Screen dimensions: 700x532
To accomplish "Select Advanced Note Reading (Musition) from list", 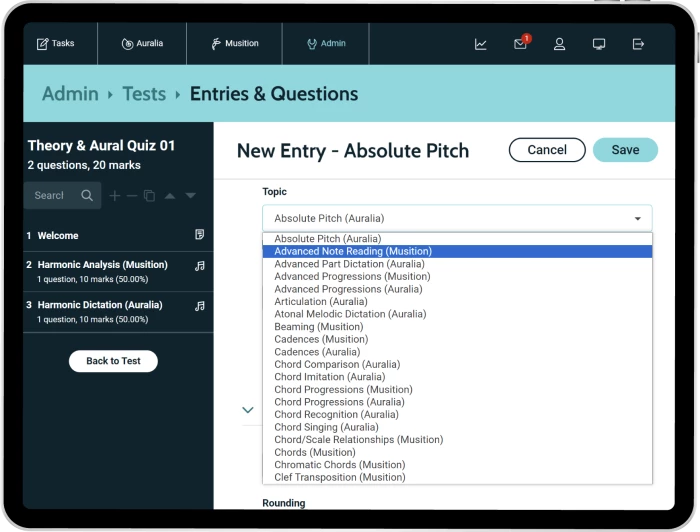I will pyautogui.click(x=353, y=251).
